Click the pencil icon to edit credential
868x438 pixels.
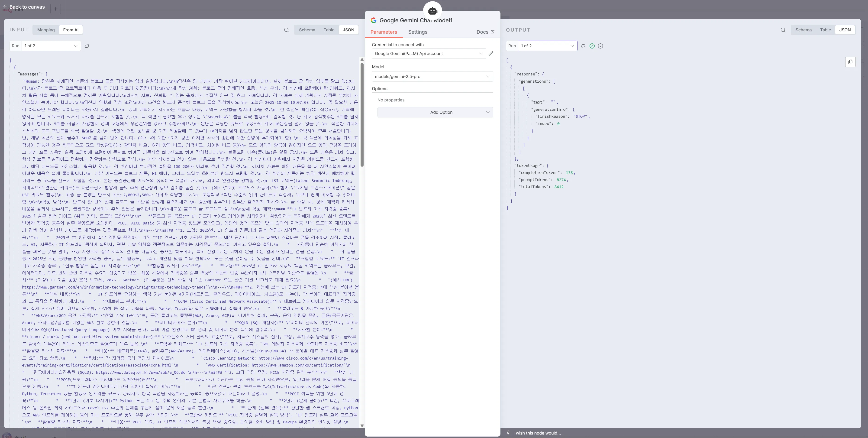(491, 54)
